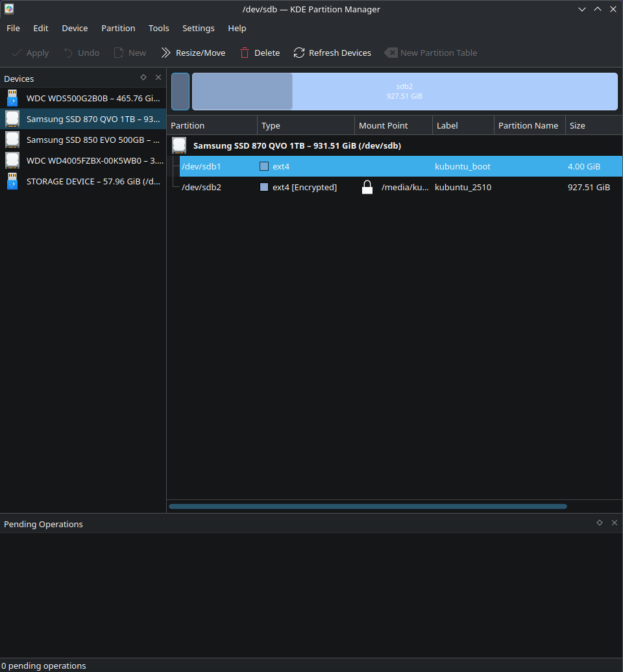Close the Devices panel
The width and height of the screenshot is (623, 672).
tap(158, 77)
